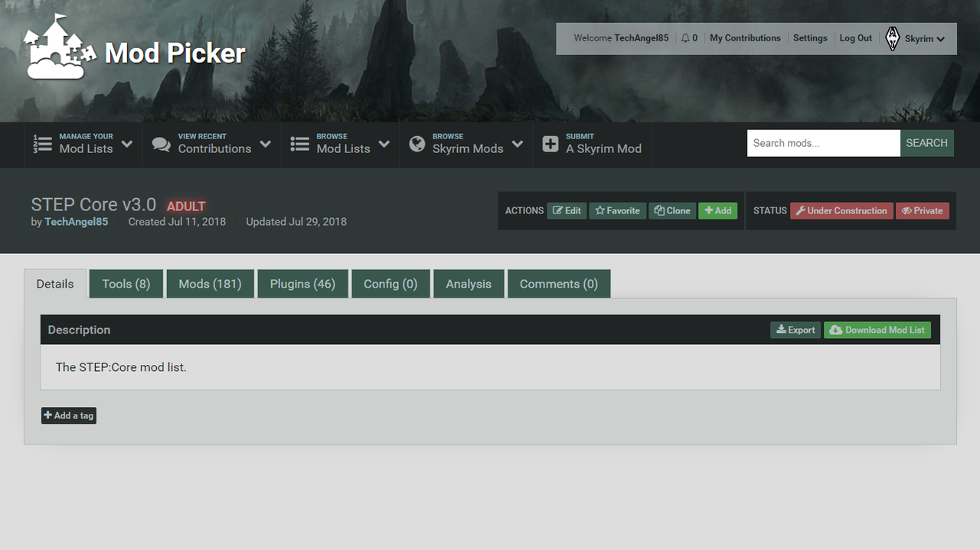Click the Description panel heading
980x550 pixels.
(79, 330)
